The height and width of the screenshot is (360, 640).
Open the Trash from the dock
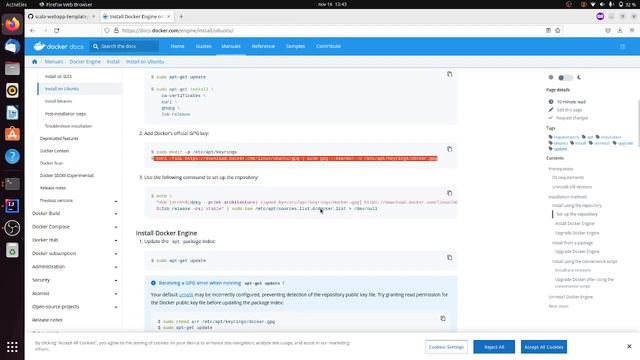point(12,250)
